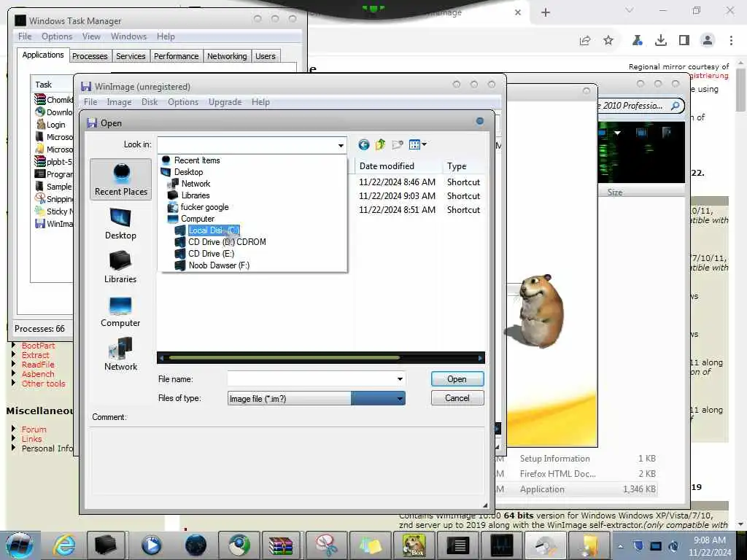
Task: Click the Back arrow icon in Open dialog
Action: [363, 144]
